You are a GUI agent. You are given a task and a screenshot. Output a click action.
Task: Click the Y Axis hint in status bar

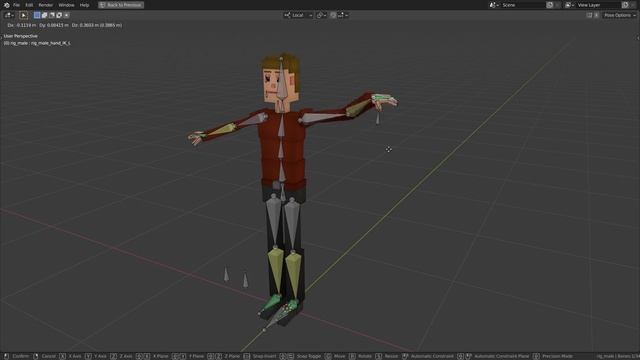[x=100, y=356]
